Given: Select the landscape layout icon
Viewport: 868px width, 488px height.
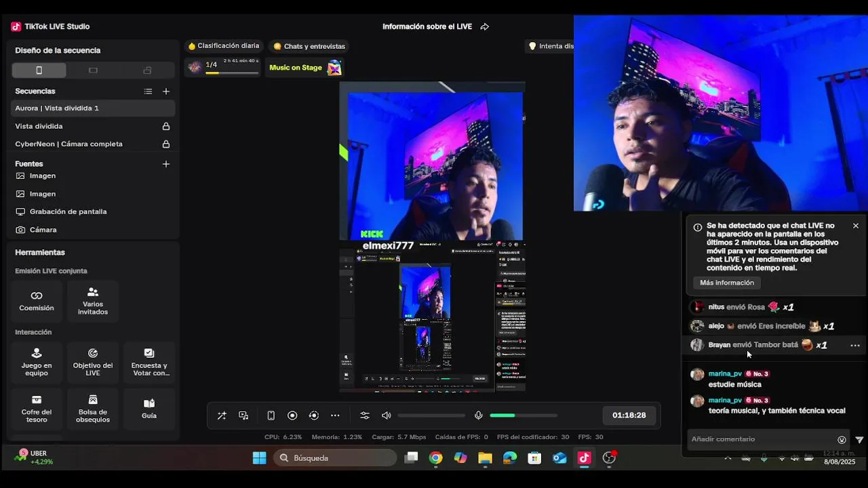Looking at the screenshot, I should pyautogui.click(x=93, y=70).
